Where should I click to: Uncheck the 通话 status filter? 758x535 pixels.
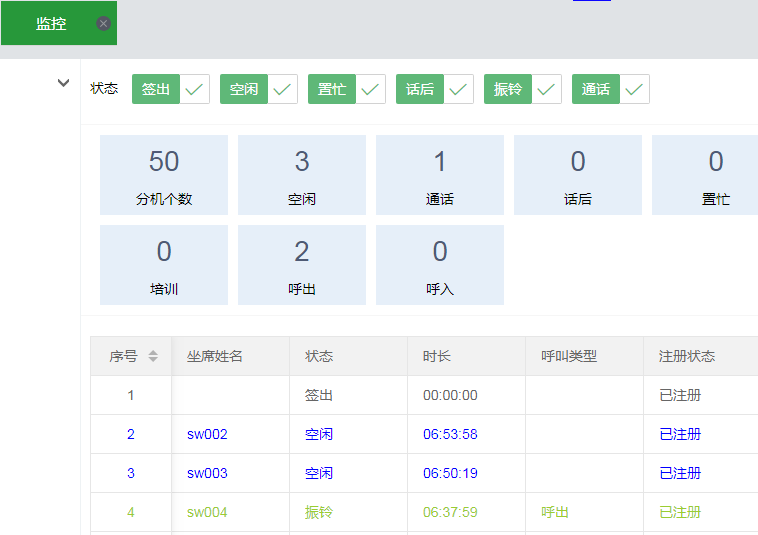click(x=634, y=89)
